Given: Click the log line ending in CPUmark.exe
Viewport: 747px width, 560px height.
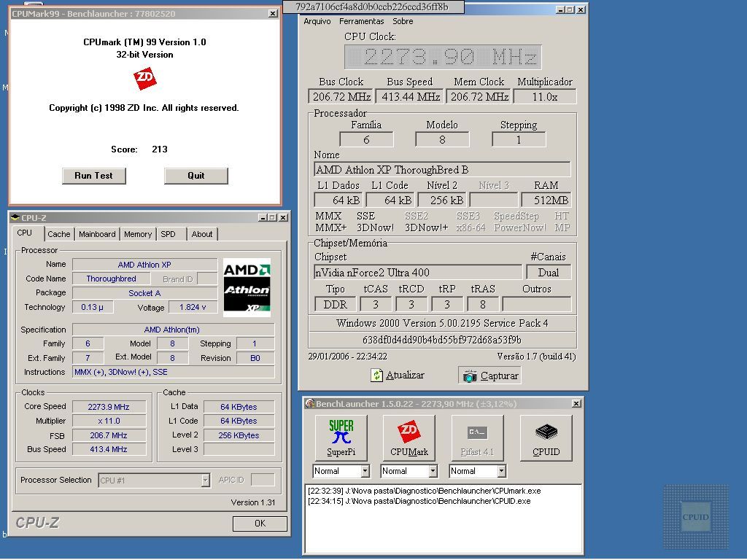Looking at the screenshot, I should pyautogui.click(x=425, y=491).
